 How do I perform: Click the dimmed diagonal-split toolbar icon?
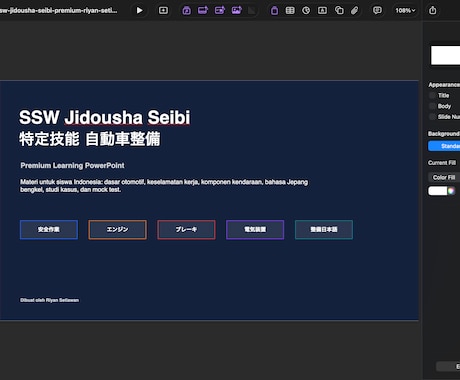point(252,10)
